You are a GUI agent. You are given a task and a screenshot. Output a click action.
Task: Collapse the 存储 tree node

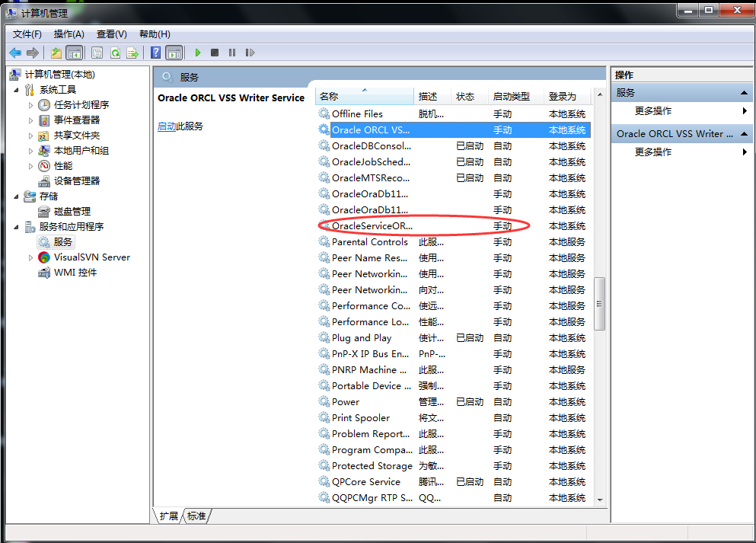tap(16, 196)
